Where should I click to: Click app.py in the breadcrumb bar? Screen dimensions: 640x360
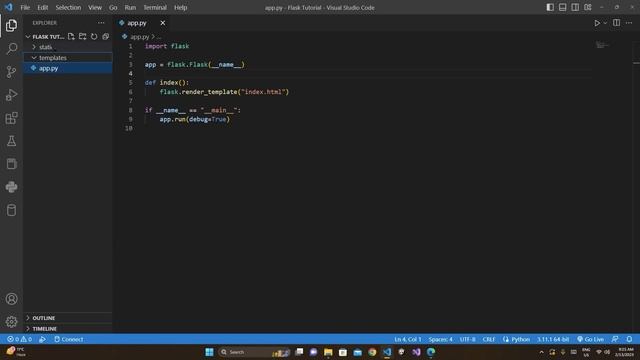140,37
